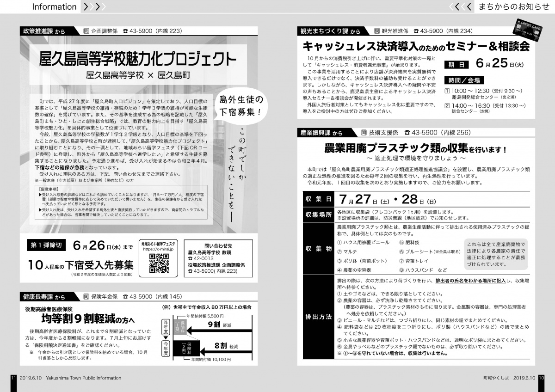The height and width of the screenshot is (392, 555).
Task: Click the chevron arrows beside Information
Action: coord(94,7)
